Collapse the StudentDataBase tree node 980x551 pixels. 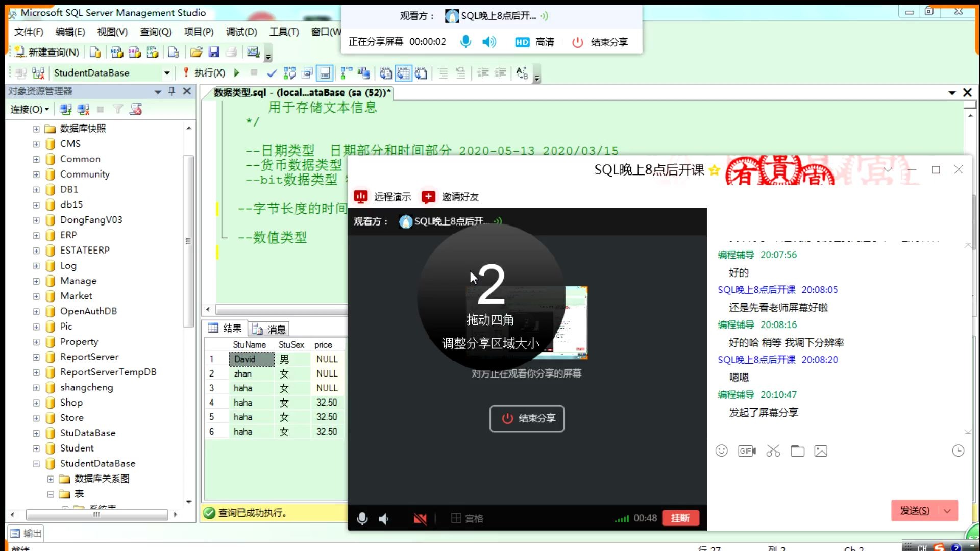tap(36, 464)
